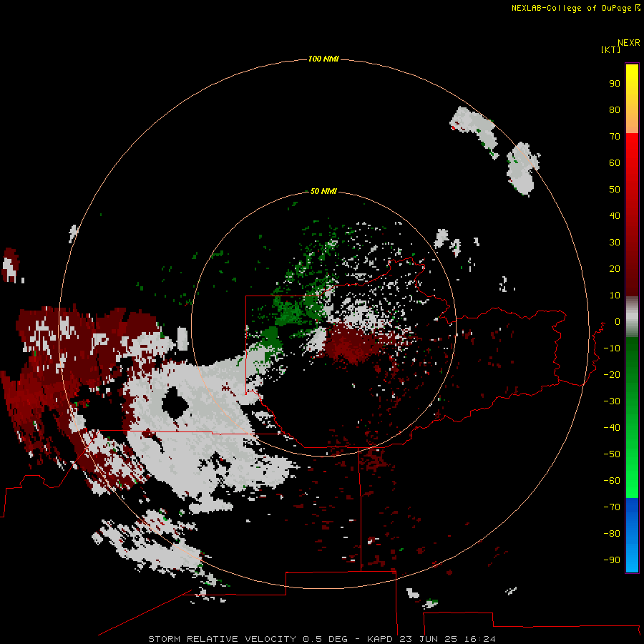644x644 pixels.
Task: Click the bright red segment of the color bar
Action: coord(632,215)
